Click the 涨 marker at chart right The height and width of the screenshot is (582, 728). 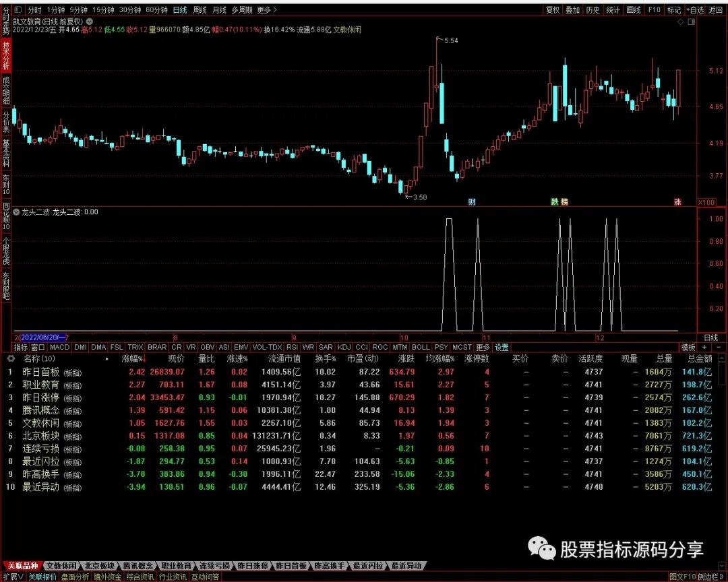(x=678, y=202)
